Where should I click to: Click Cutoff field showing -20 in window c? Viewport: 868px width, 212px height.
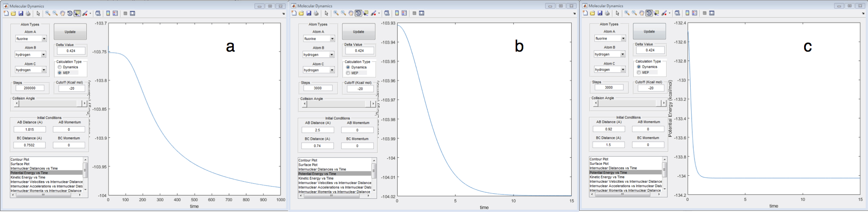[x=651, y=88]
